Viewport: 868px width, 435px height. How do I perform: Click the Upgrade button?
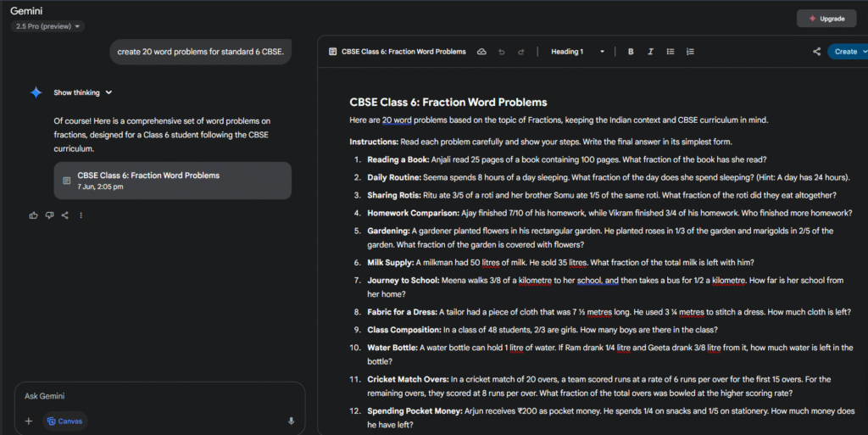click(x=826, y=19)
